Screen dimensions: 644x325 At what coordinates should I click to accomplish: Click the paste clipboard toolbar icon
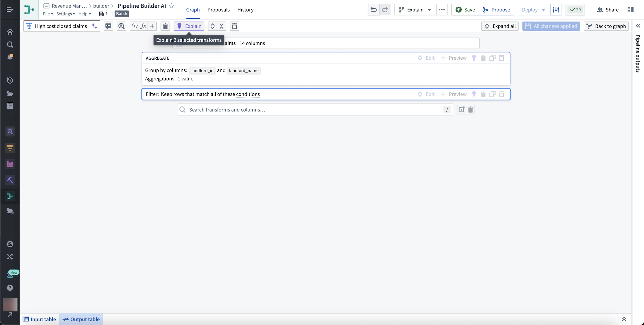pyautogui.click(x=165, y=26)
